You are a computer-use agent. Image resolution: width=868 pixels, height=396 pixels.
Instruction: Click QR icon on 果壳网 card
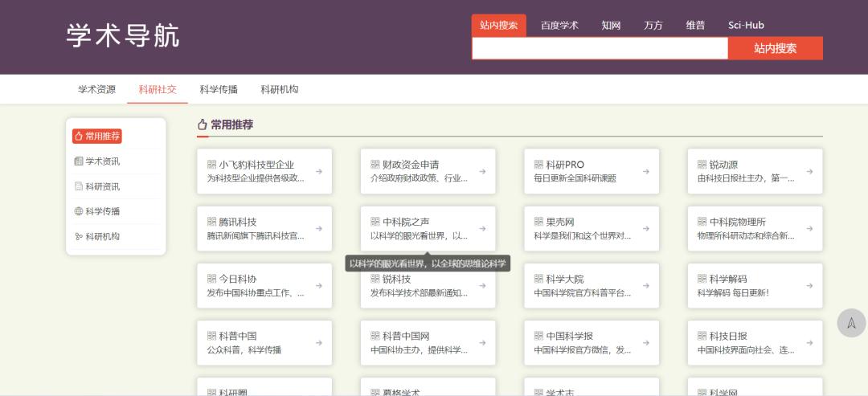coord(538,222)
